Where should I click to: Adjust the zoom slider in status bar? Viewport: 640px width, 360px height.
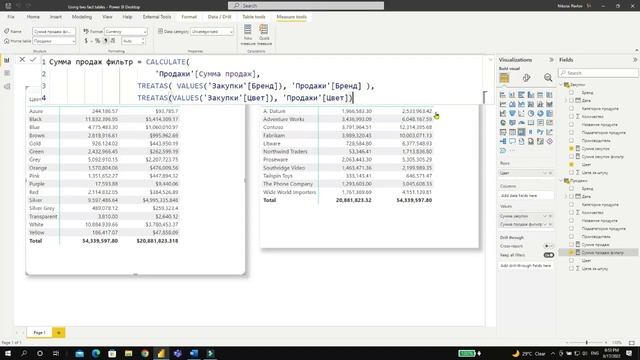click(x=587, y=342)
